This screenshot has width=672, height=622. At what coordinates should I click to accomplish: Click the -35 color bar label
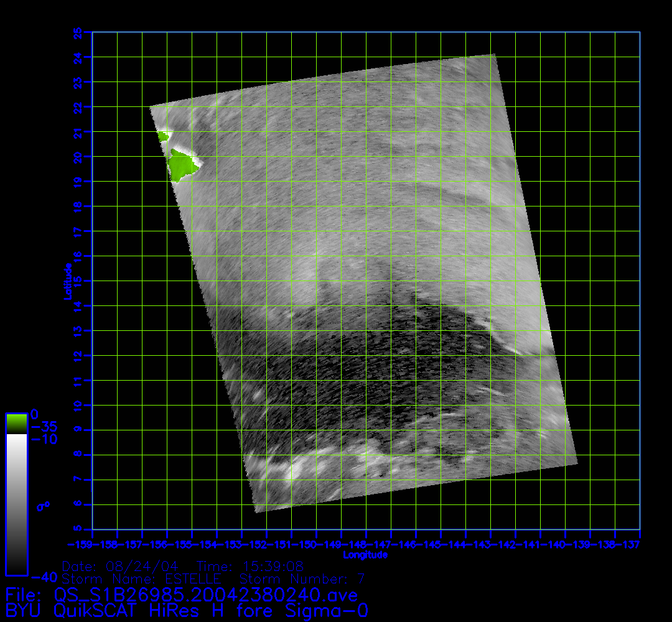pos(43,427)
